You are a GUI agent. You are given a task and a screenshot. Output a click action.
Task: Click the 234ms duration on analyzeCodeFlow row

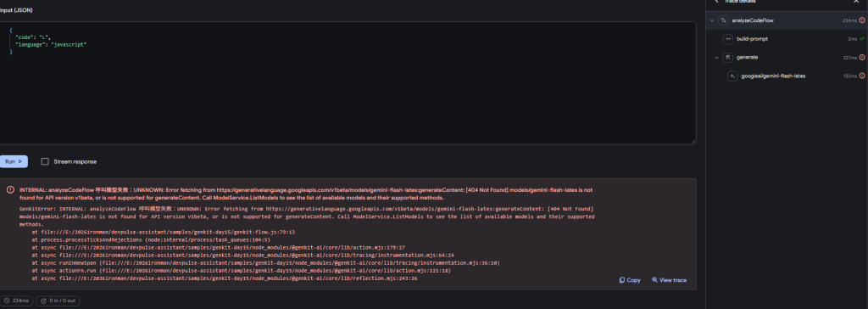(849, 20)
